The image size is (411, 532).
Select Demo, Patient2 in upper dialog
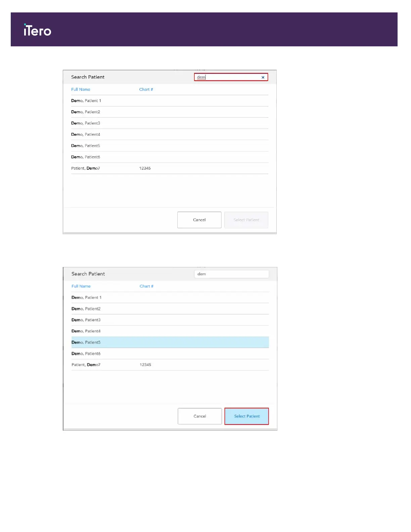tap(170, 112)
